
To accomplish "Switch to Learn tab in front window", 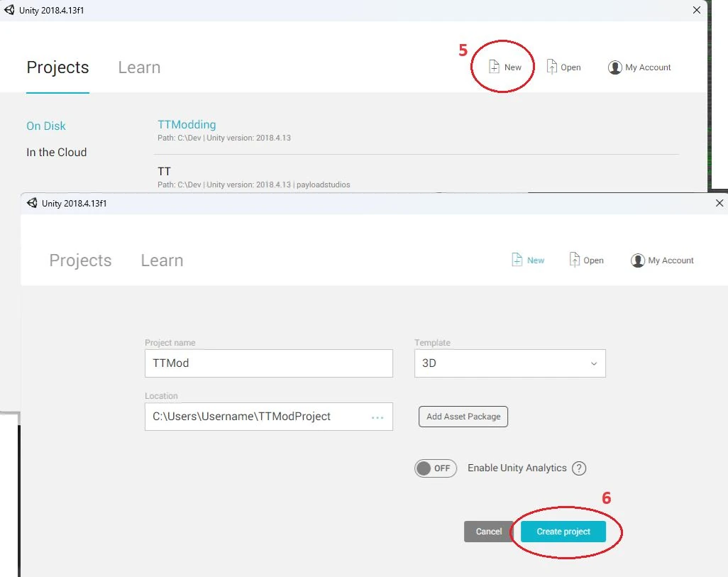I will (x=162, y=260).
